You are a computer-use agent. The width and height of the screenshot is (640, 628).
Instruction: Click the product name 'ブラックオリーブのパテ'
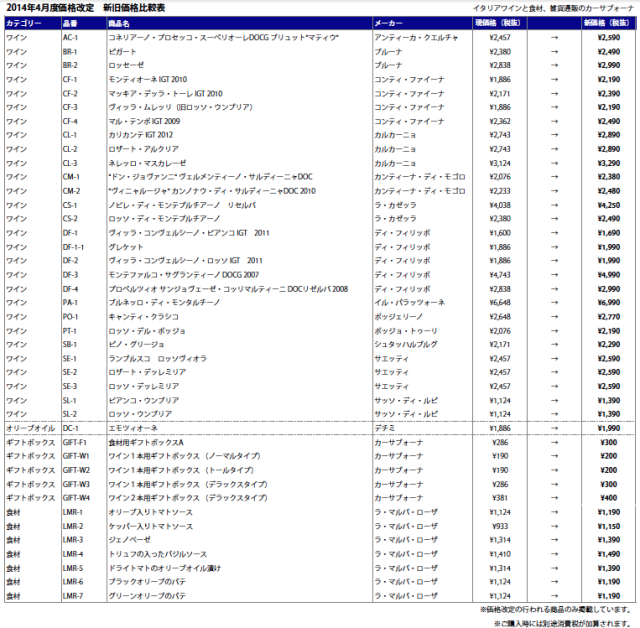coord(147,582)
